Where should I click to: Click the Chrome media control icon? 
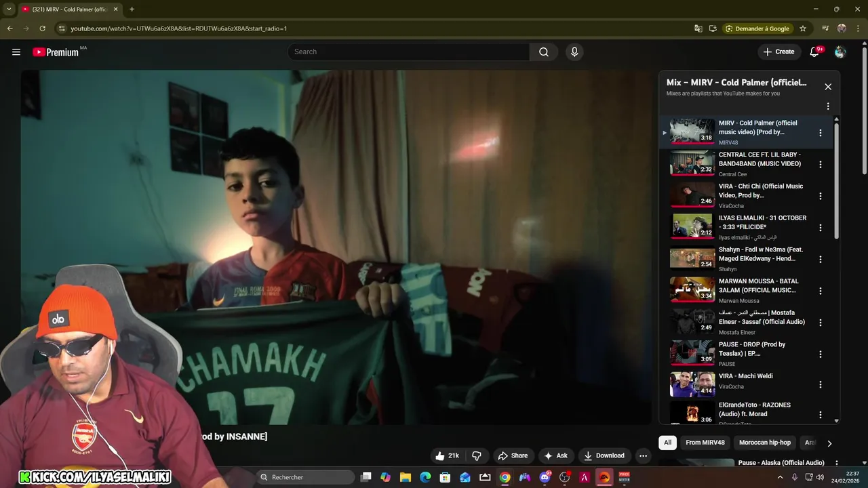[825, 28]
